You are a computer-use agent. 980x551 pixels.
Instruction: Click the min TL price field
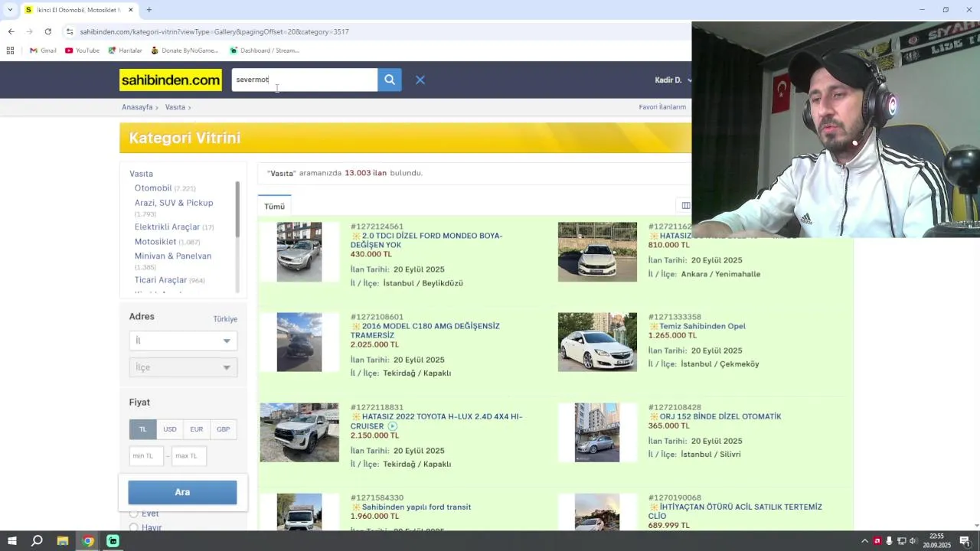pyautogui.click(x=146, y=456)
